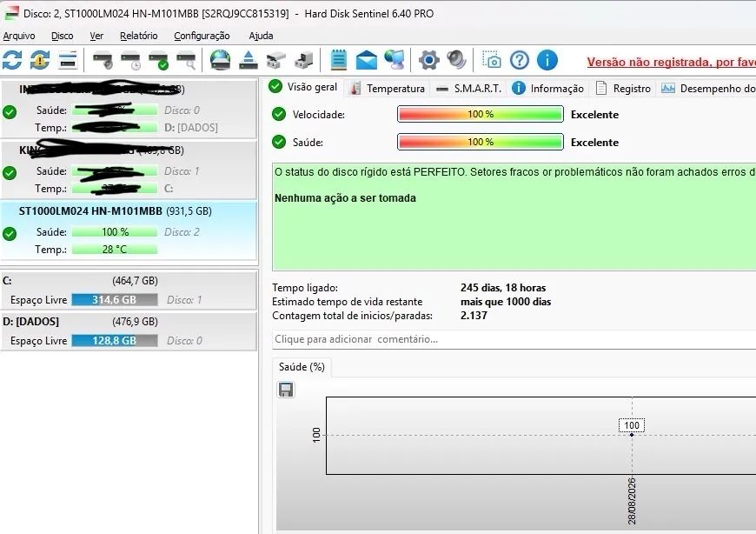The width and height of the screenshot is (756, 534).
Task: Click the ST1000LM024 Saúde 100 % green bar
Action: click(115, 232)
